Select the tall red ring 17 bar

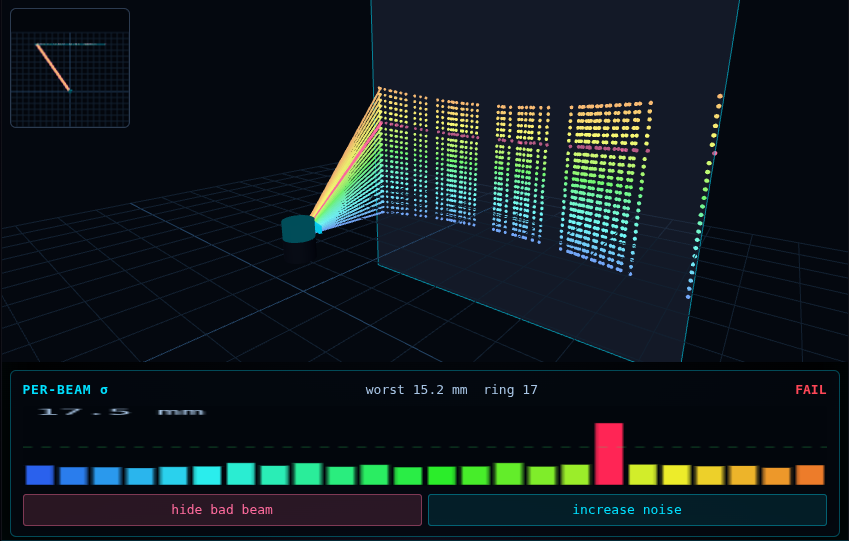[x=609, y=454]
